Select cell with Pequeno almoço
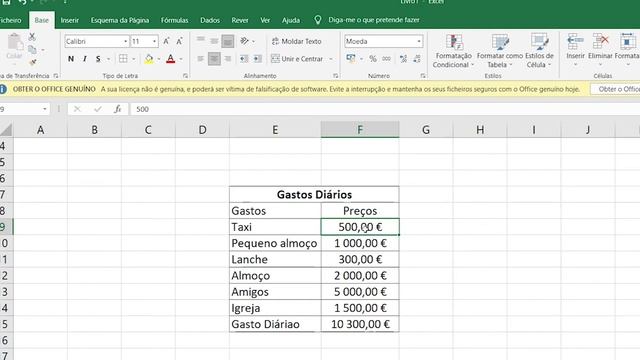640x360 pixels. pyautogui.click(x=275, y=243)
